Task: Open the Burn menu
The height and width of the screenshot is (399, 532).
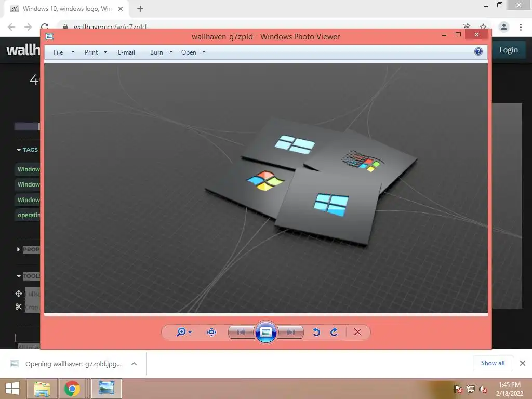Action: click(156, 52)
